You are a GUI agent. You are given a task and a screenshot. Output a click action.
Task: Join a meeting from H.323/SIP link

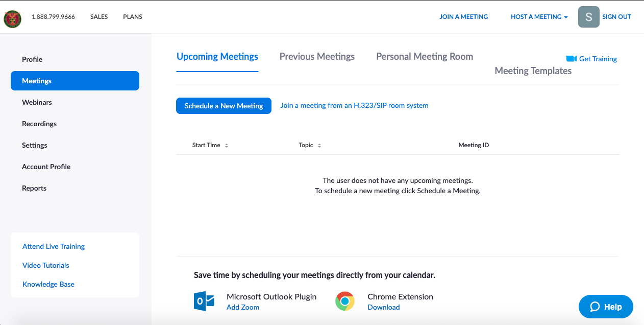pos(354,106)
